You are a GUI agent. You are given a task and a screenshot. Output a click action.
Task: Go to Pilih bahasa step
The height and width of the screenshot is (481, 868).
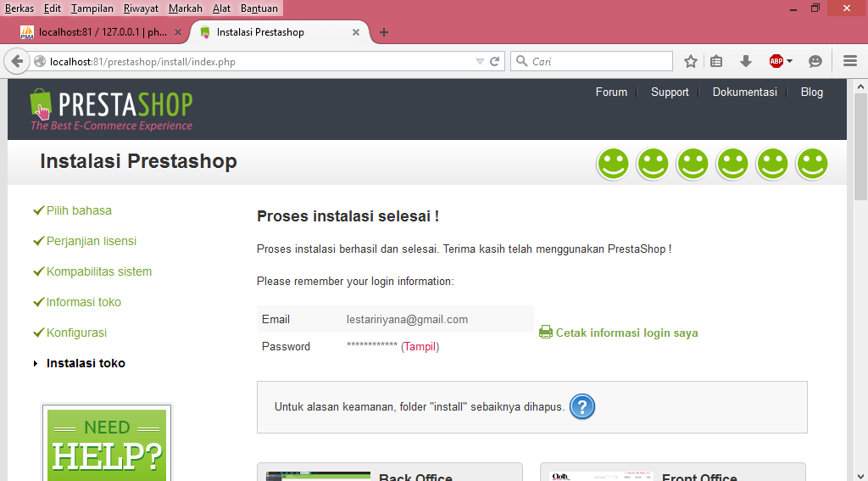coord(79,210)
